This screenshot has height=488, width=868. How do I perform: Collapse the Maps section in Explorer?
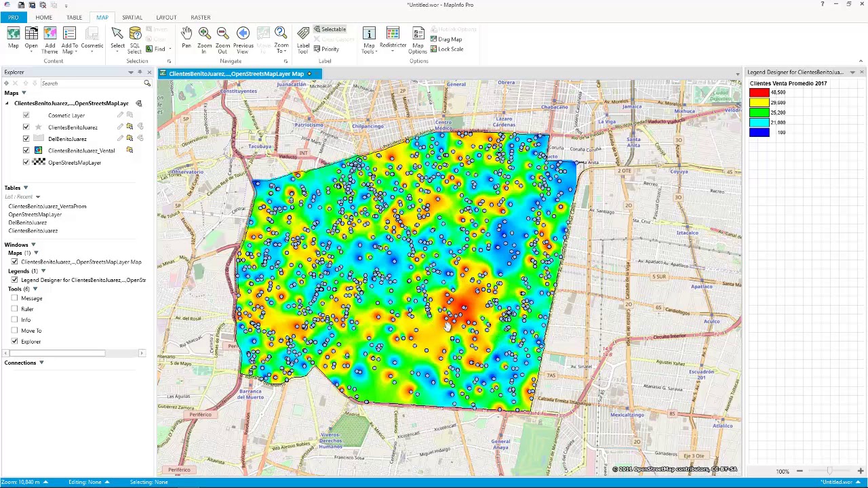click(24, 93)
